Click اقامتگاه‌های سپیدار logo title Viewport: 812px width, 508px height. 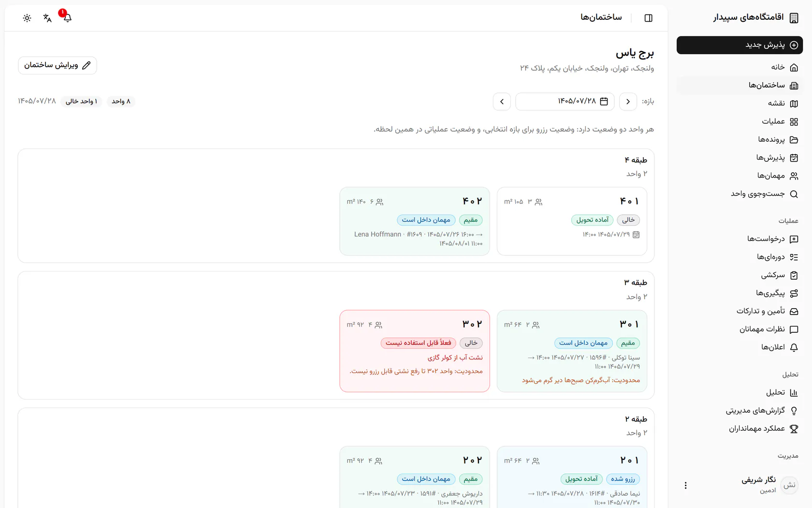tap(748, 17)
